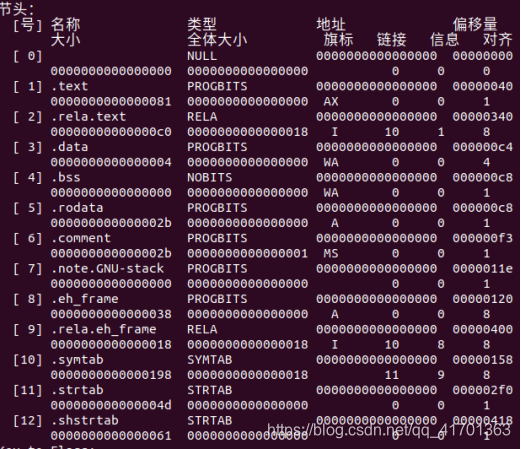
Task: Click the .note.GNU-stack section name
Action: point(107,268)
